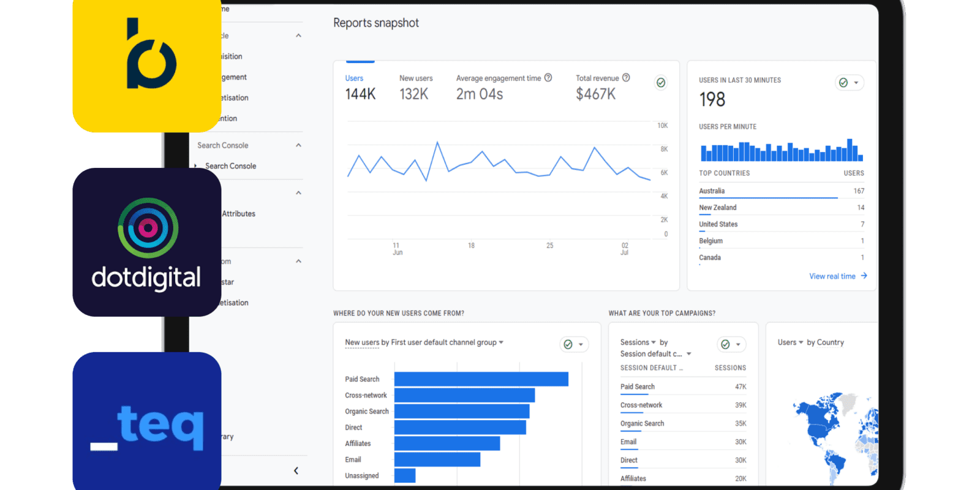Click the green checkmark on the overview card

[661, 83]
